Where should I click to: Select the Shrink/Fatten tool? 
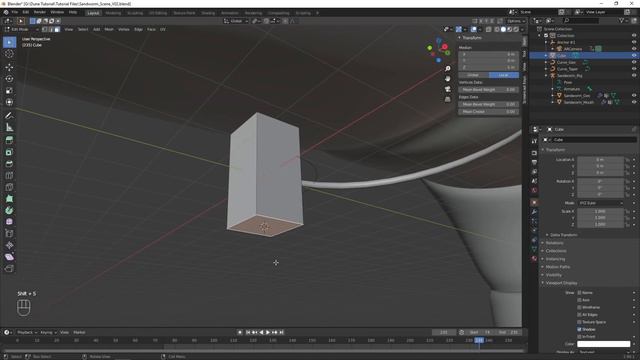(9, 245)
